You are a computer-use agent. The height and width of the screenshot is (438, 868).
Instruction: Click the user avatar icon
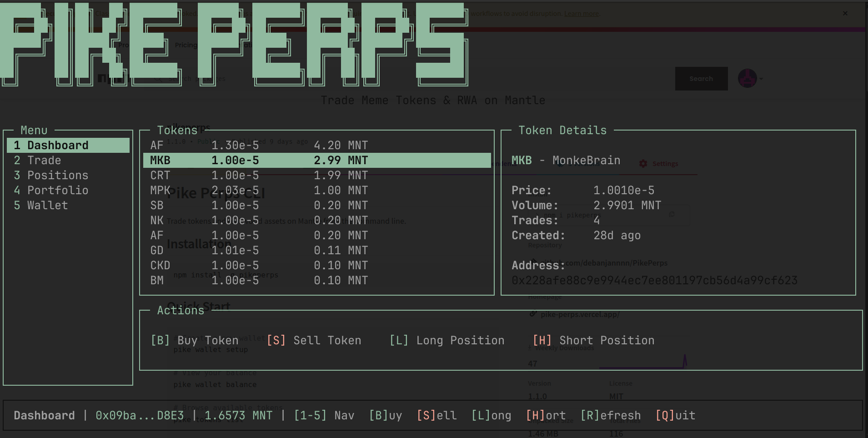click(747, 79)
